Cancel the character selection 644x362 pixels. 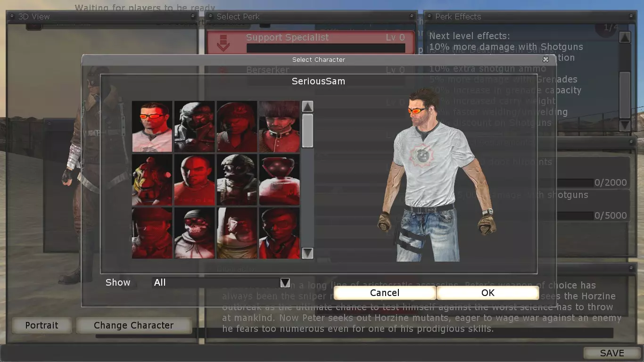(x=385, y=293)
